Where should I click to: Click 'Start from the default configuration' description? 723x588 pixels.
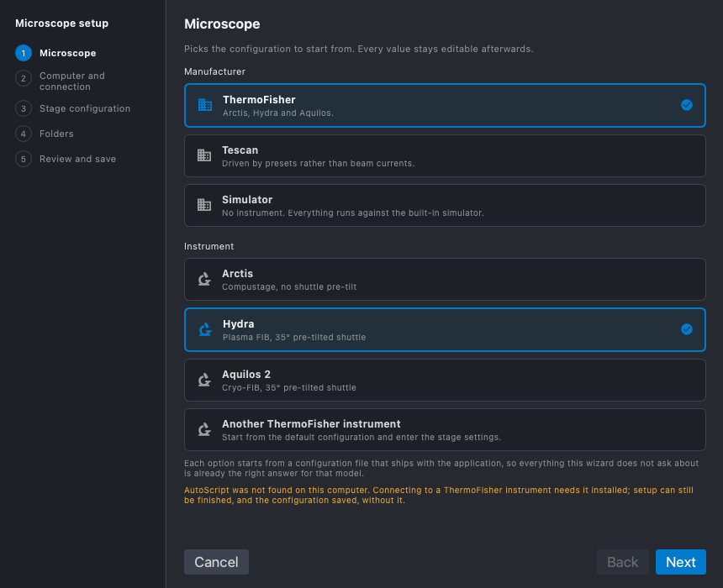(x=361, y=437)
